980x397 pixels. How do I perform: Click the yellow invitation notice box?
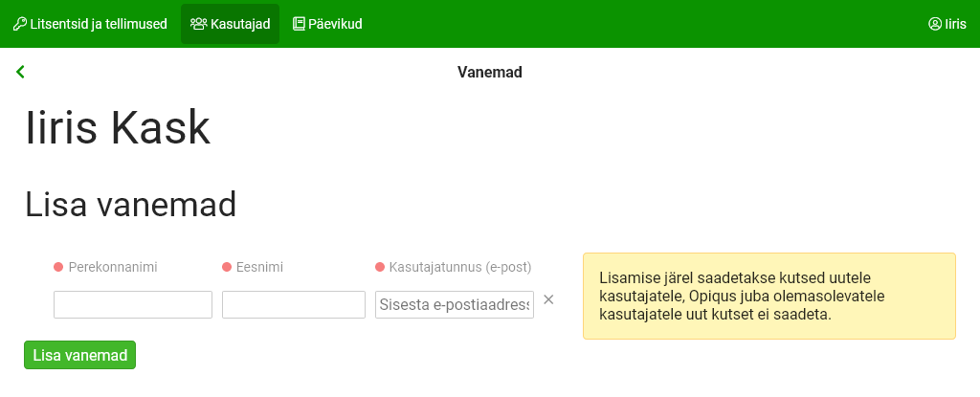[x=768, y=296]
